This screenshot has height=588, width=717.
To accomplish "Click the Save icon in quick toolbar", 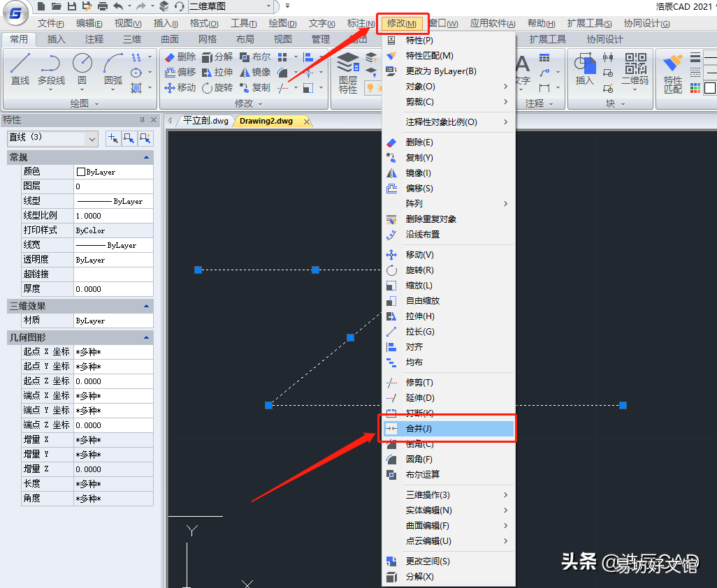I will tap(71, 6).
